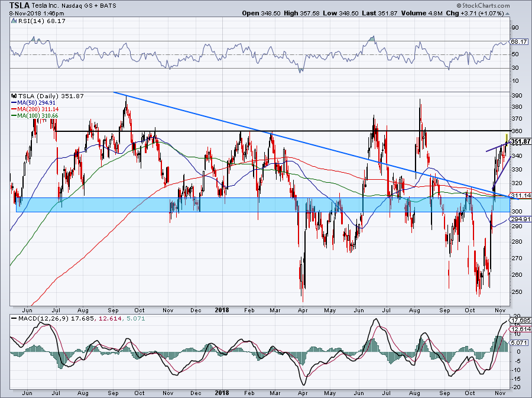Click the 311.14 moving average price tag
532x398 pixels.
click(x=520, y=195)
